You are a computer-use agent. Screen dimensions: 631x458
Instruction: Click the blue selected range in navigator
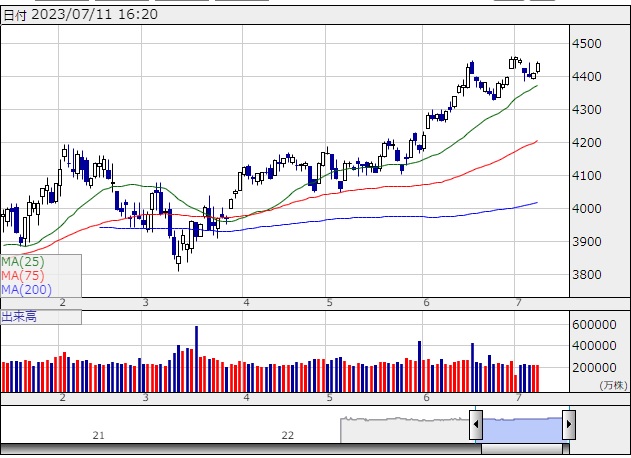coord(522,430)
